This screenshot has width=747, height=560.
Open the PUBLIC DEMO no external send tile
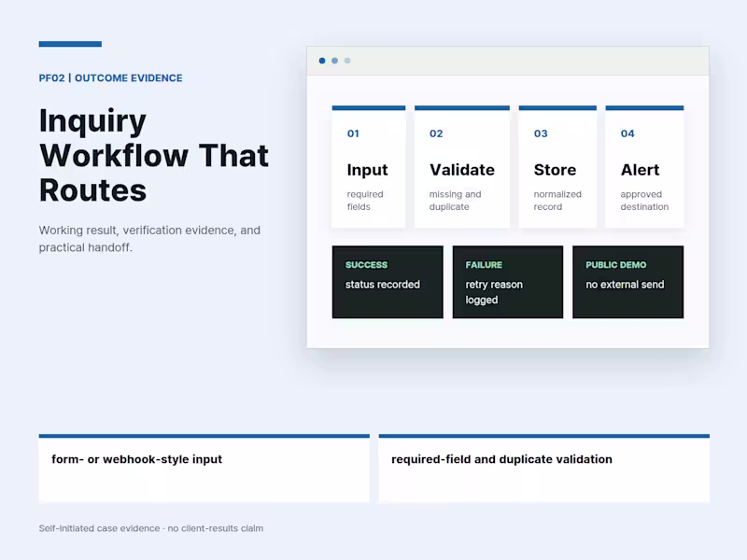(627, 282)
